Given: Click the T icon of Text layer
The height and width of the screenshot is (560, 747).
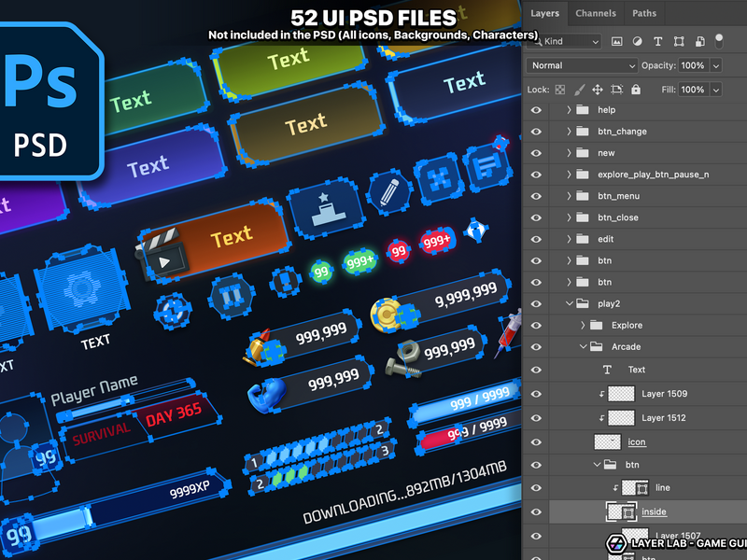Looking at the screenshot, I should [x=607, y=370].
